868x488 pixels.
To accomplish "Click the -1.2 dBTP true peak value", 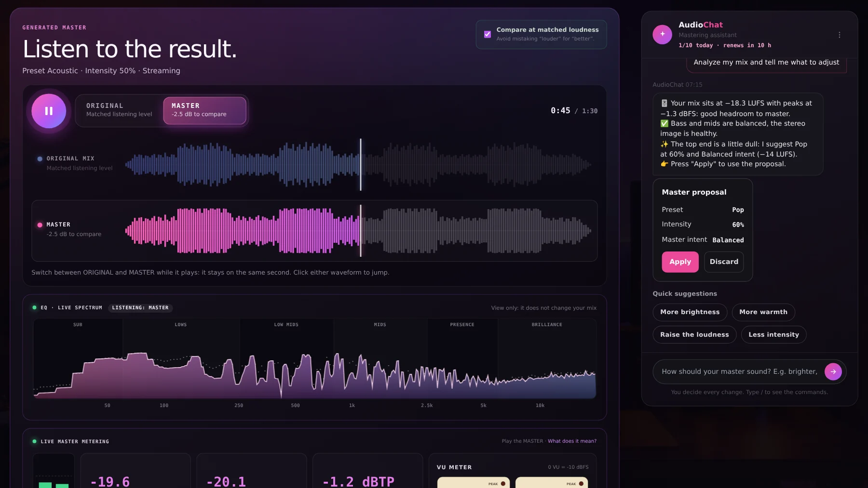I will click(x=358, y=481).
